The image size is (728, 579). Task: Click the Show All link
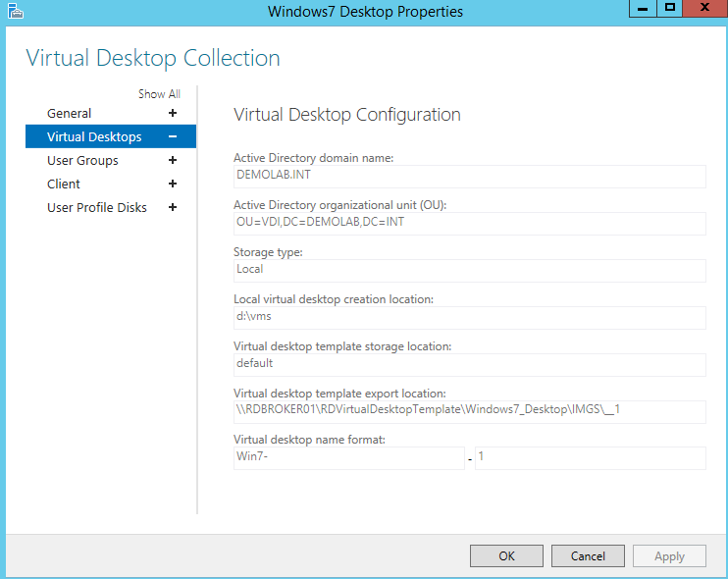[159, 94]
